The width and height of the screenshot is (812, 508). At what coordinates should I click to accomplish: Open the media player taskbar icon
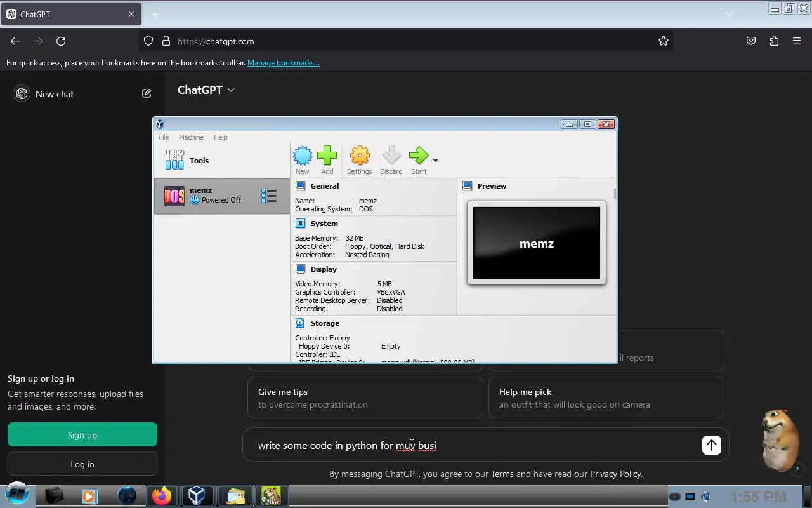pos(89,496)
